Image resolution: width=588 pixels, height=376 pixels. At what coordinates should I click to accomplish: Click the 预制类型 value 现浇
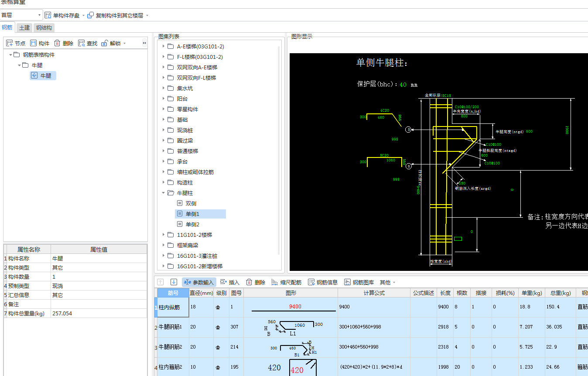click(99, 286)
